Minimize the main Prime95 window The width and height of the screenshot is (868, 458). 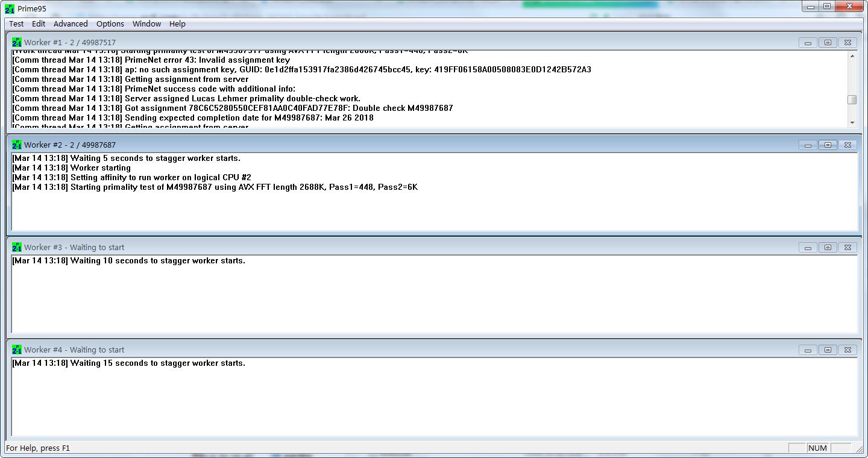click(x=810, y=6)
